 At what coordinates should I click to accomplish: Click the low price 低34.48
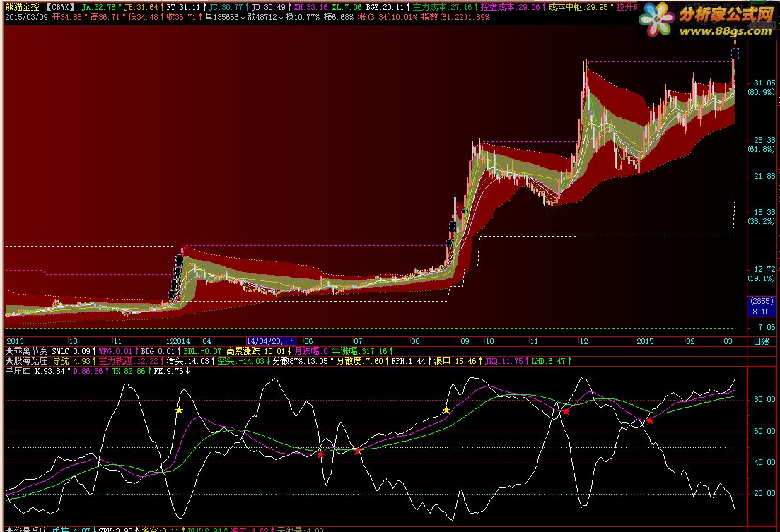(x=143, y=17)
